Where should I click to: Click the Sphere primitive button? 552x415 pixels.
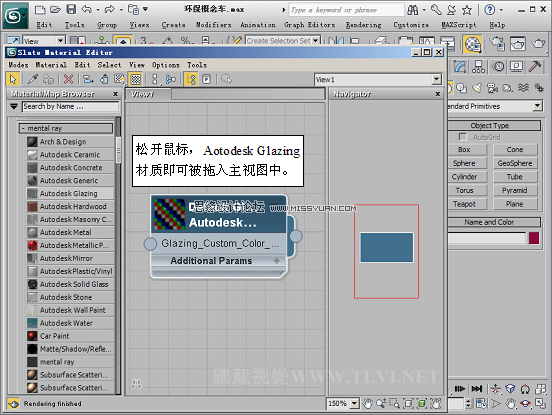[x=467, y=163]
